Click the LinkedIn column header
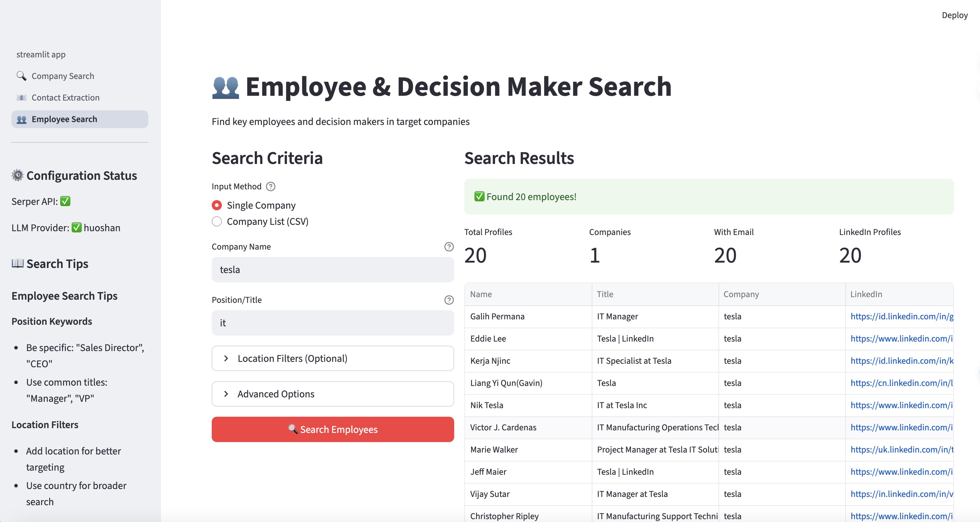Image resolution: width=980 pixels, height=522 pixels. click(x=899, y=294)
